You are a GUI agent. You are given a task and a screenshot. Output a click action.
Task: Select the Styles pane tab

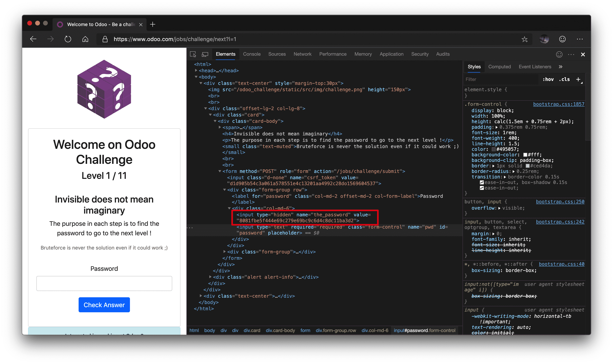point(474,67)
